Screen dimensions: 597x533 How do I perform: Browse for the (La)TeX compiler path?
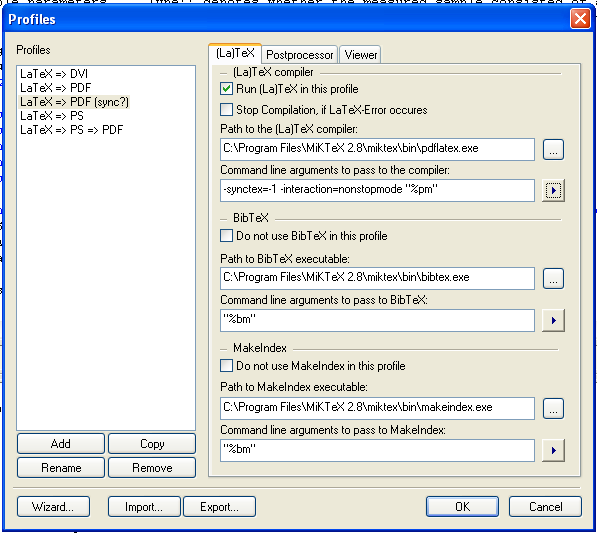553,150
